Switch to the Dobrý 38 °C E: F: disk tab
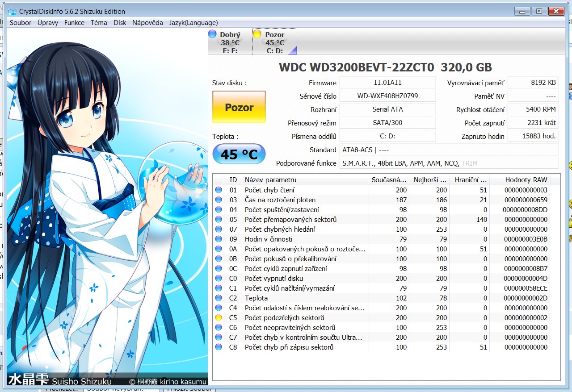This screenshot has width=572, height=392. click(x=230, y=42)
